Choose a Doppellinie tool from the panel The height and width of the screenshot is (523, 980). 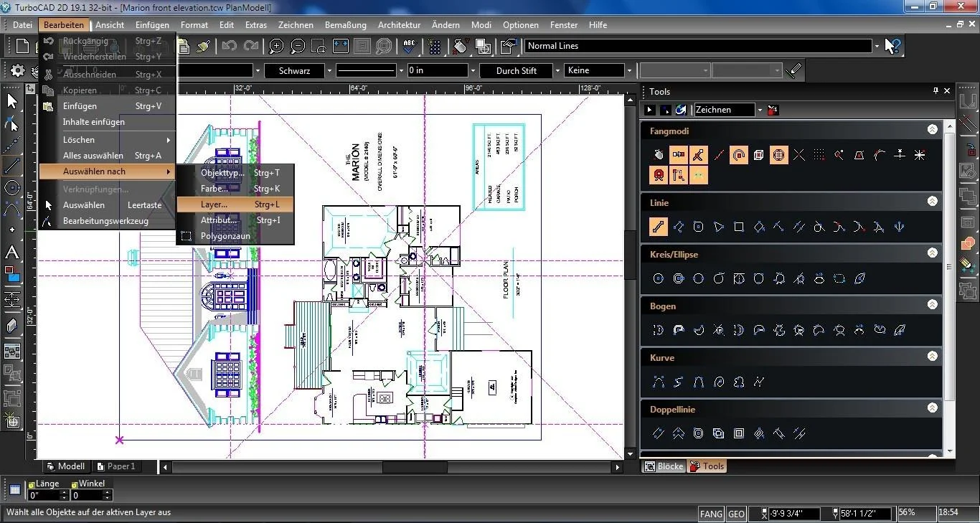coord(658,433)
